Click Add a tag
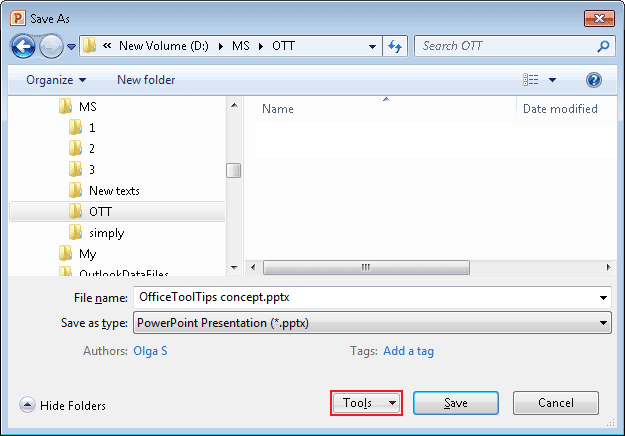The image size is (625, 436). 409,351
